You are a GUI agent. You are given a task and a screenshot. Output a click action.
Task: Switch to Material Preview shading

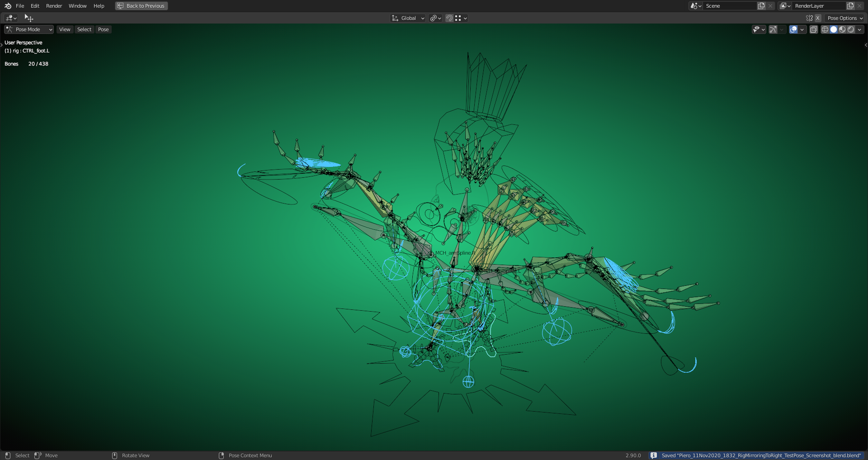pyautogui.click(x=843, y=29)
